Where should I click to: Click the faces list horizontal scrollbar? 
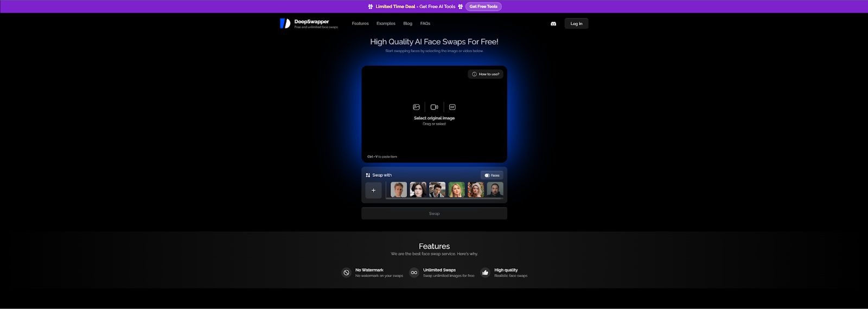444,198
